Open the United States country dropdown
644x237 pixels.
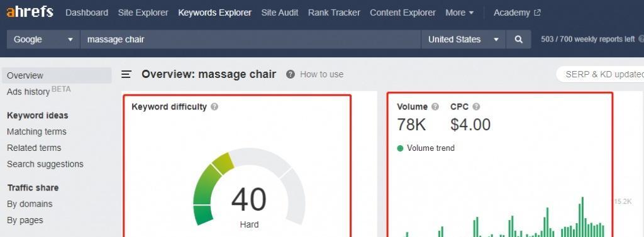tap(464, 40)
